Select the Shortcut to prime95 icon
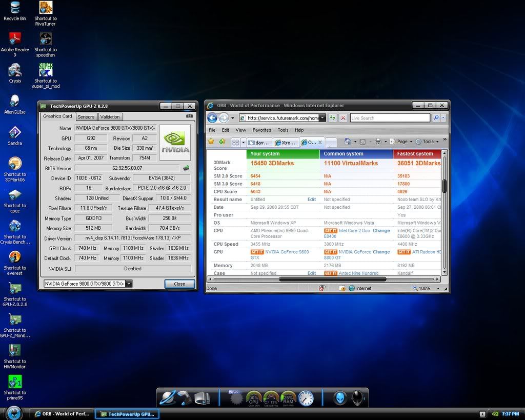Image resolution: width=525 pixels, height=420 pixels. click(x=15, y=387)
